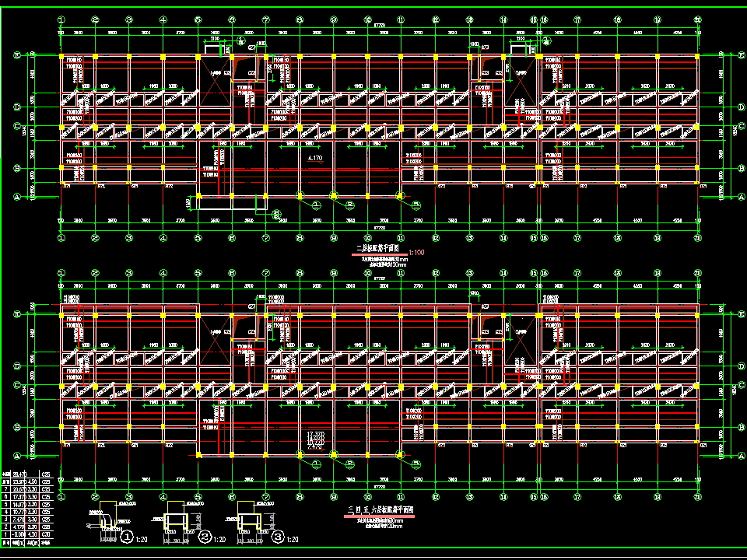
Task: Click section callout 1 below upper plan
Action: pos(317,205)
